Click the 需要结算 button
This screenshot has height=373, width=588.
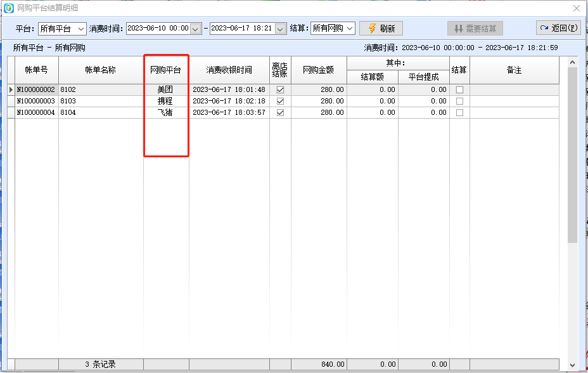point(475,28)
